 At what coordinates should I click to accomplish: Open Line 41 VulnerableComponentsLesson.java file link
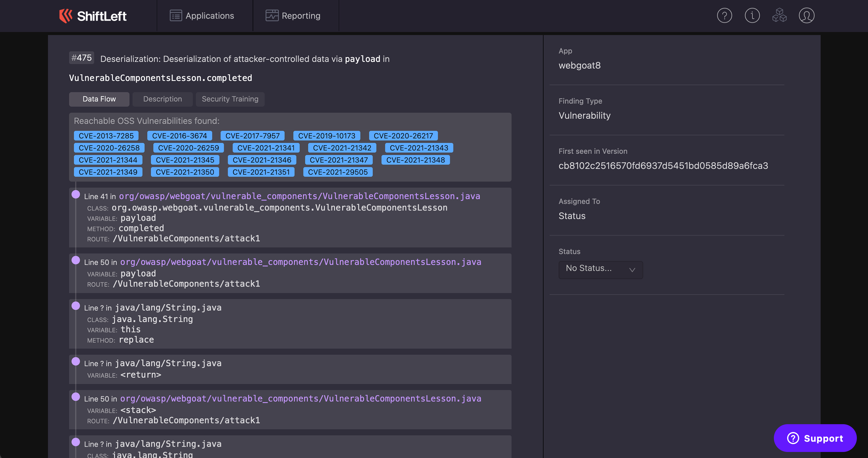[x=299, y=196]
